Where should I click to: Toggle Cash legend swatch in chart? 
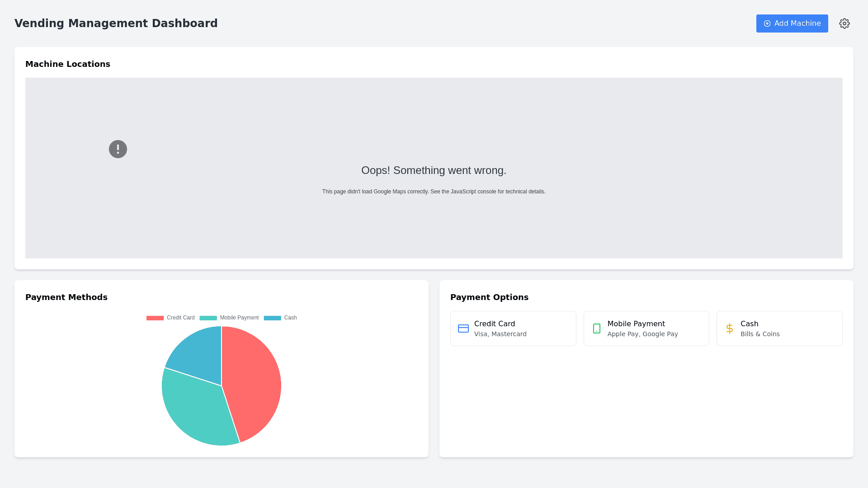[x=272, y=318]
